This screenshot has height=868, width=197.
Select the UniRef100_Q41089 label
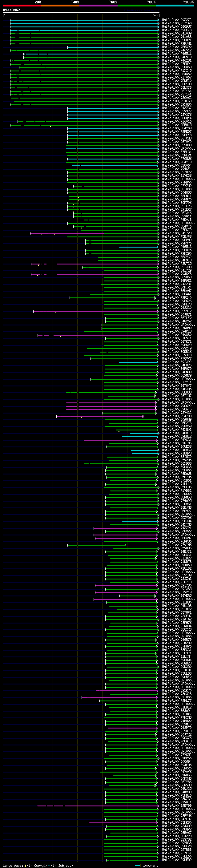click(x=176, y=33)
